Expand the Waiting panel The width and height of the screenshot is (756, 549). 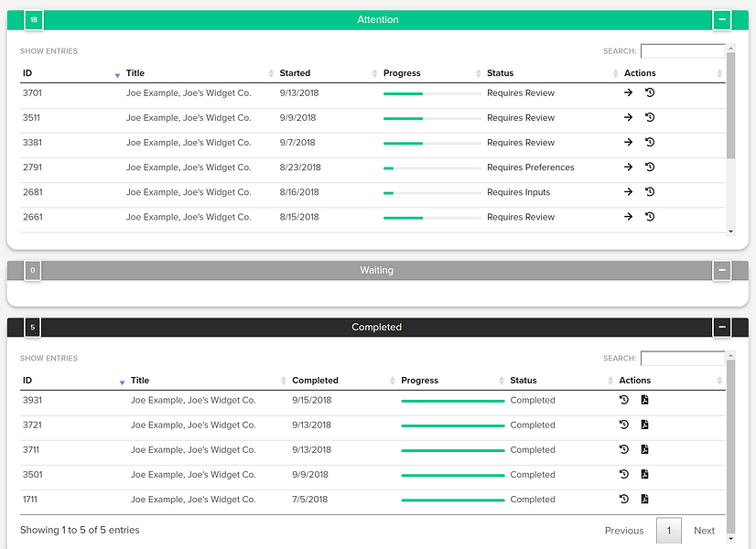(721, 270)
